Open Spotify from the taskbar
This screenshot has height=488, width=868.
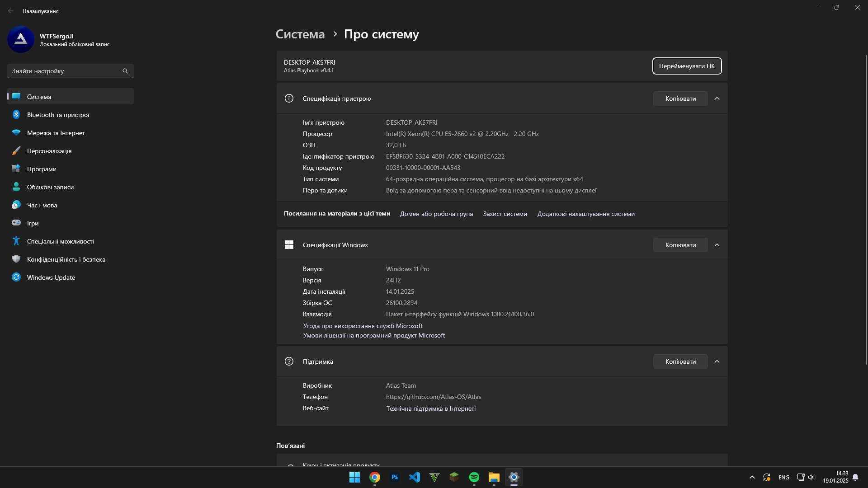[474, 477]
